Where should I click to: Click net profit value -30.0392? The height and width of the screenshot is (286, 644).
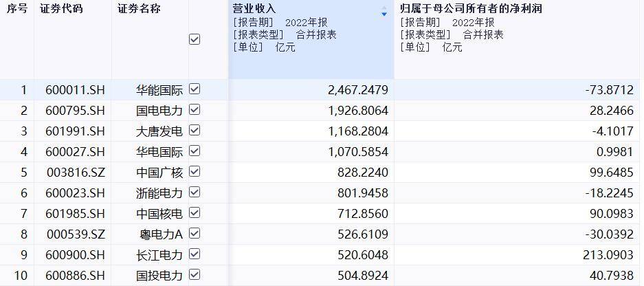click(610, 234)
